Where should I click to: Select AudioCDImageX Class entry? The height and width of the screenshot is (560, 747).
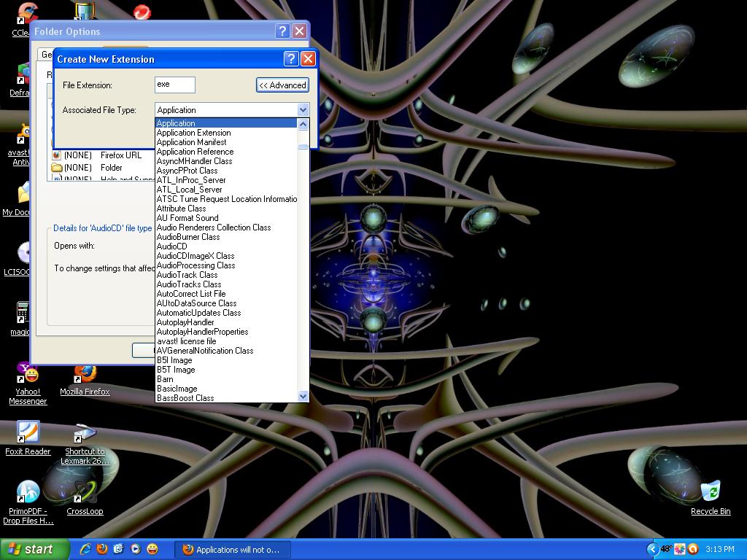point(226,256)
